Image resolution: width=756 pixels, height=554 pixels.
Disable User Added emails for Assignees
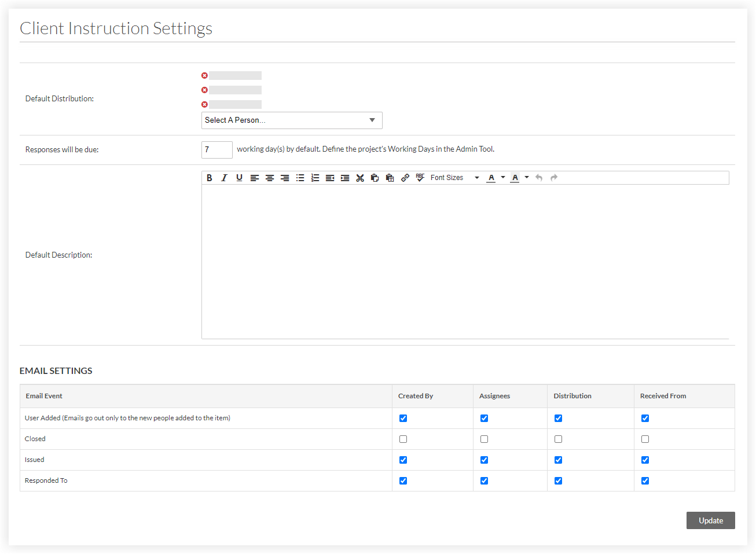point(484,418)
